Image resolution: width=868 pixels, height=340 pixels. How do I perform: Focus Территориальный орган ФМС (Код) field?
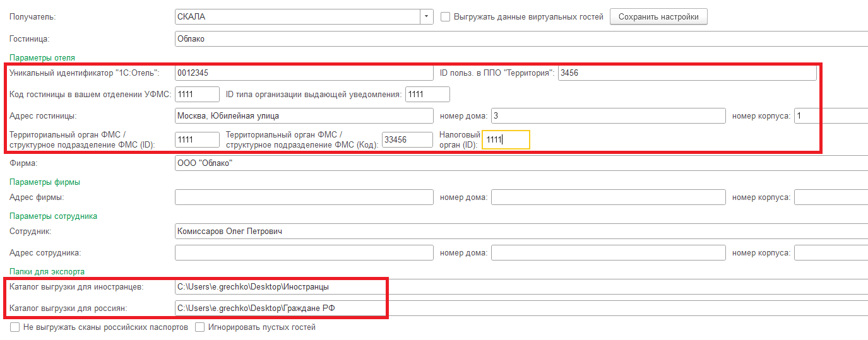point(407,139)
